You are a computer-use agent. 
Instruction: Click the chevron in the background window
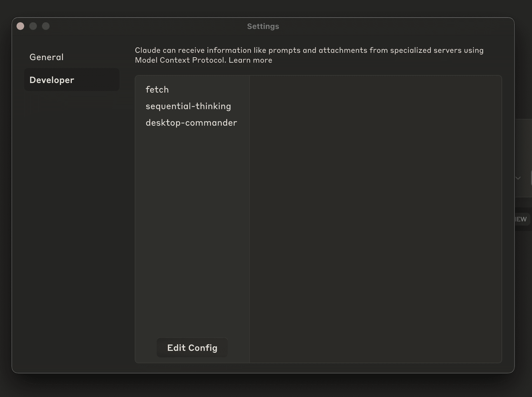[x=518, y=178]
